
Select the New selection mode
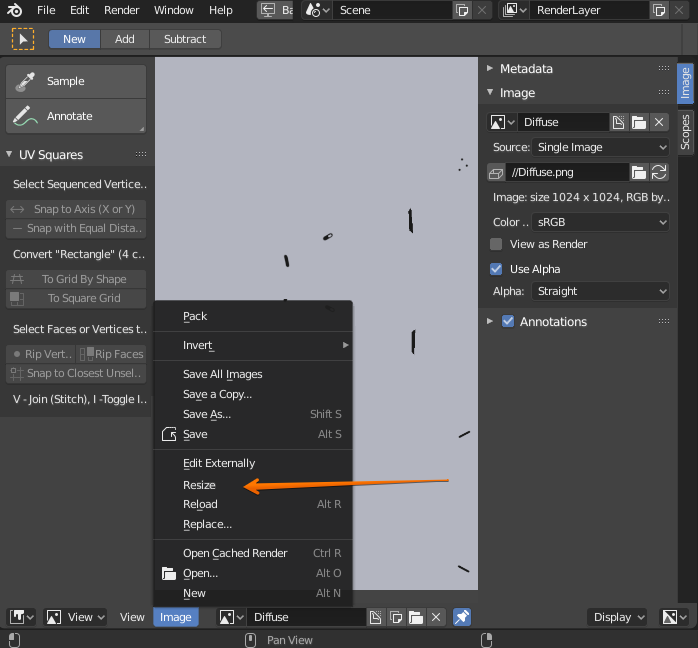point(74,39)
